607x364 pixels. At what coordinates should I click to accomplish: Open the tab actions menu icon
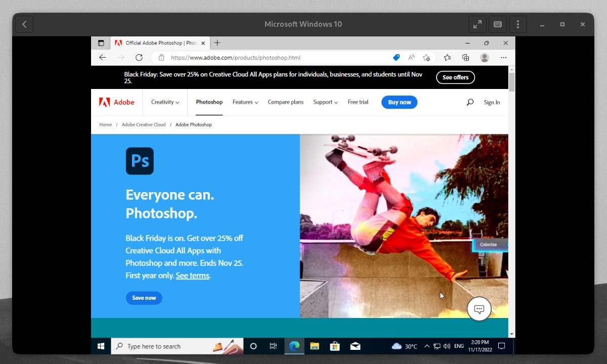tap(101, 43)
